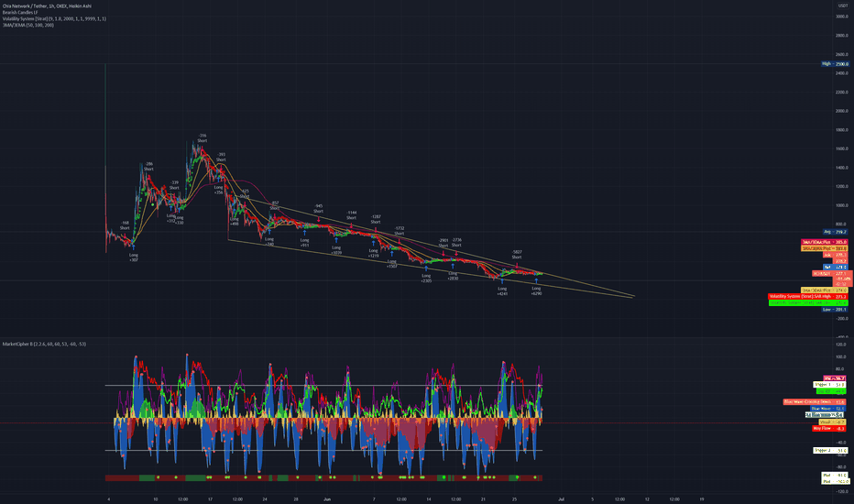This screenshot has height=504, width=854.
Task: Click the Jun label on time axis
Action: pyautogui.click(x=327, y=499)
